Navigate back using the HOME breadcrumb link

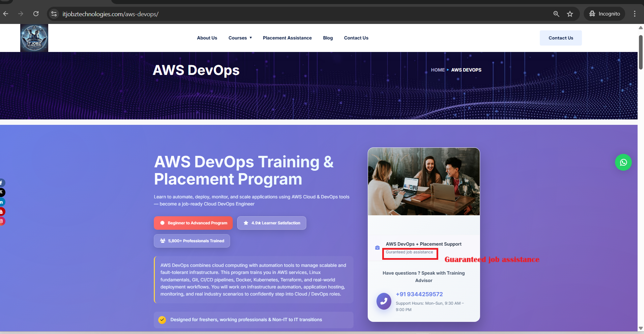[438, 70]
